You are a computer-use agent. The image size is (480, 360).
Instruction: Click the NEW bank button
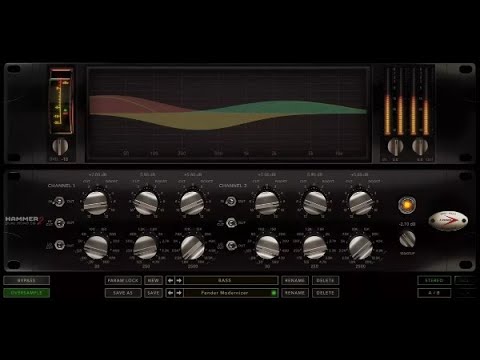pyautogui.click(x=153, y=280)
